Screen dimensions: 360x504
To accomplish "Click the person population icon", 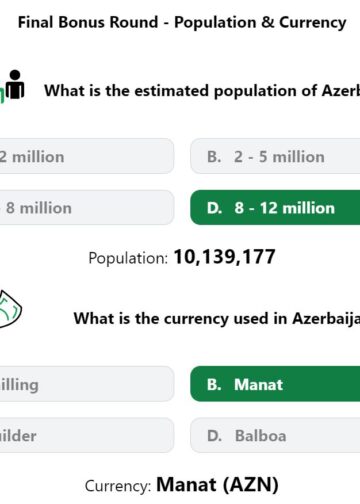I will (x=13, y=86).
